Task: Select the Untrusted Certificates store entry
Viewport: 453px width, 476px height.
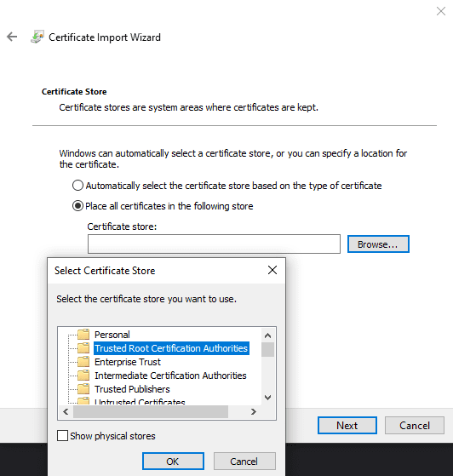Action: (x=140, y=402)
